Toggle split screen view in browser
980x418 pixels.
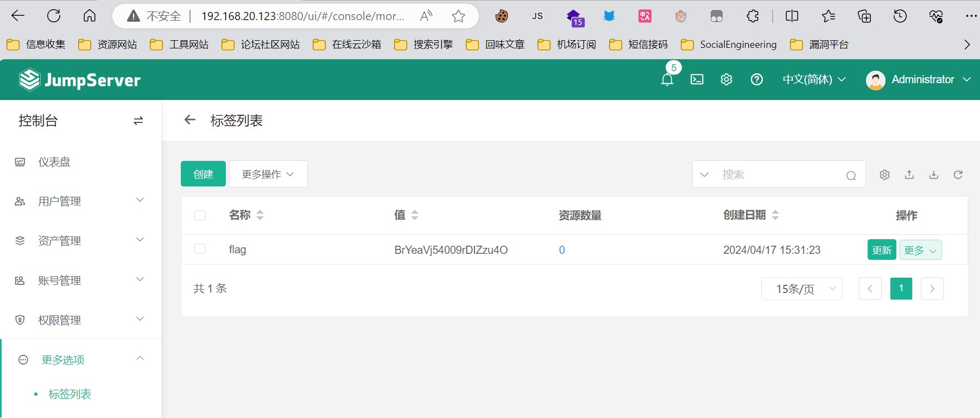point(792,16)
